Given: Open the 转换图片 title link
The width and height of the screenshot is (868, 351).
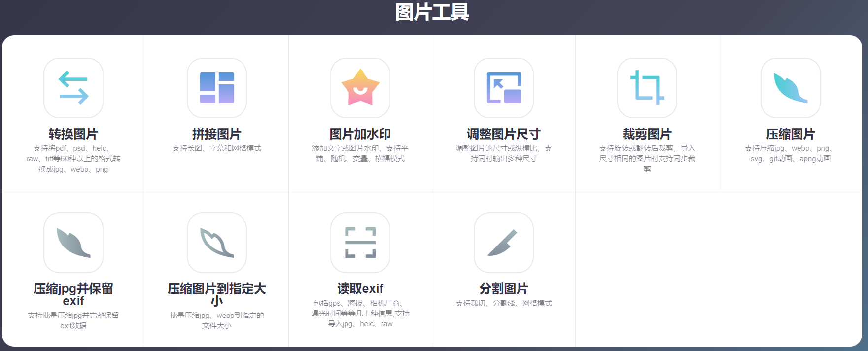Looking at the screenshot, I should (73, 134).
